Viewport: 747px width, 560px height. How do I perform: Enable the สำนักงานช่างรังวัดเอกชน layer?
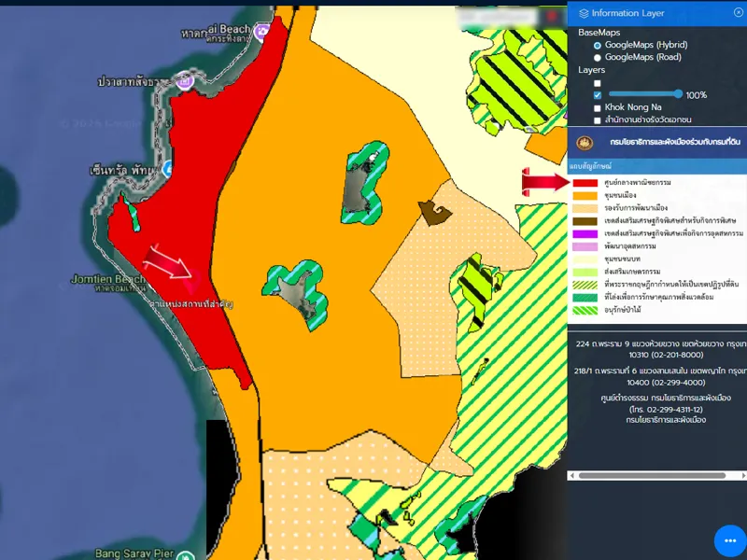click(598, 119)
